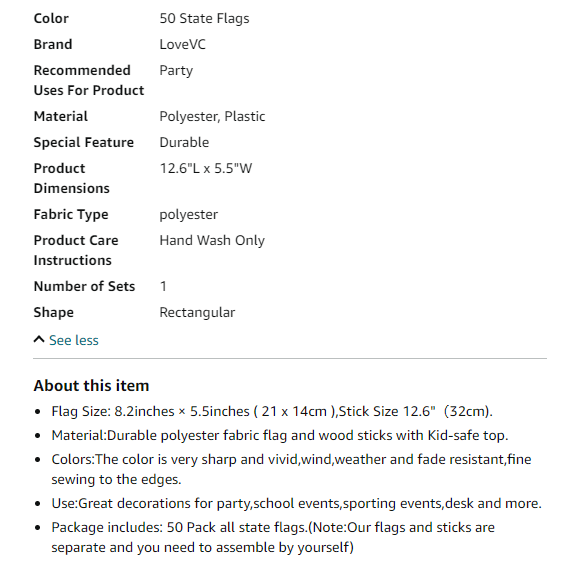Viewport: 565px width, 566px height.
Task: Click the Colors bullet about fade resistance
Action: [x=291, y=470]
